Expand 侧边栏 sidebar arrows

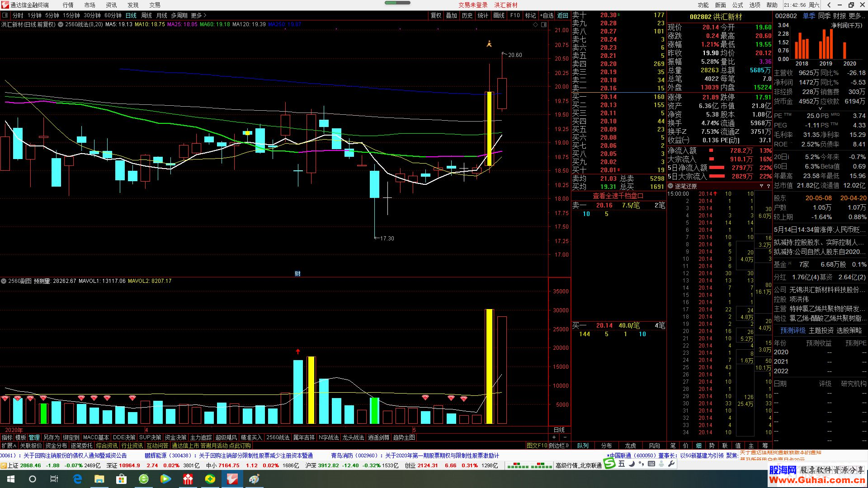pos(567,446)
